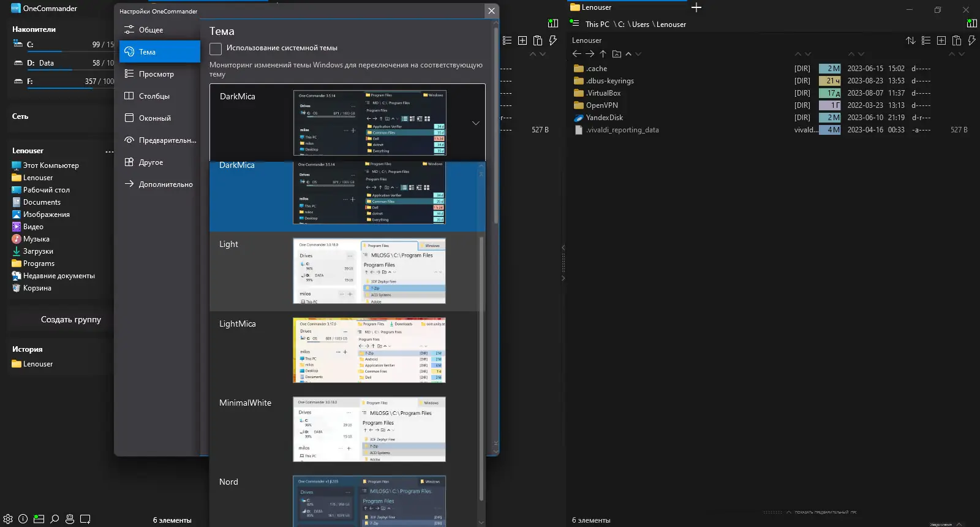Open the Lenouser group three-dots menu
Screen dimensions: 980x527
[109, 151]
